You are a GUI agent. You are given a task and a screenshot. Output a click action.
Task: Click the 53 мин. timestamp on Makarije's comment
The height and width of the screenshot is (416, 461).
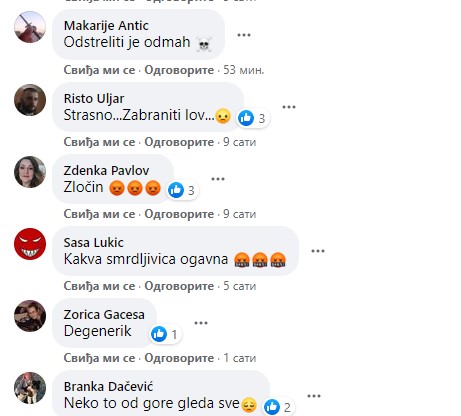(243, 70)
